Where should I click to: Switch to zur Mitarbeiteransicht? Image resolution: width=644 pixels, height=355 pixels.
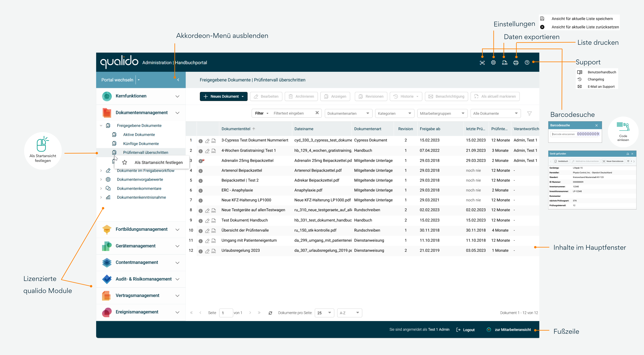point(509,330)
